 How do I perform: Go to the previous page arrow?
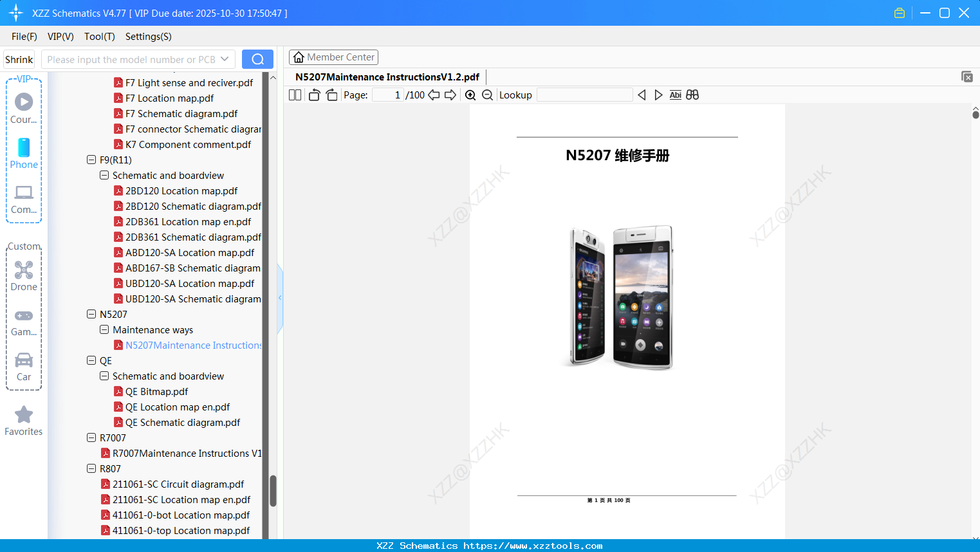(434, 95)
